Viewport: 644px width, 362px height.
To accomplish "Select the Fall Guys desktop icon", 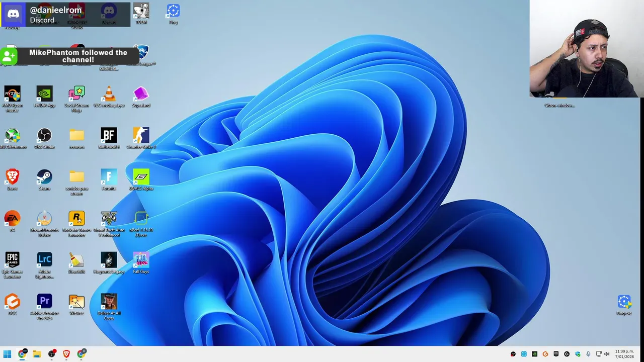I will [141, 263].
